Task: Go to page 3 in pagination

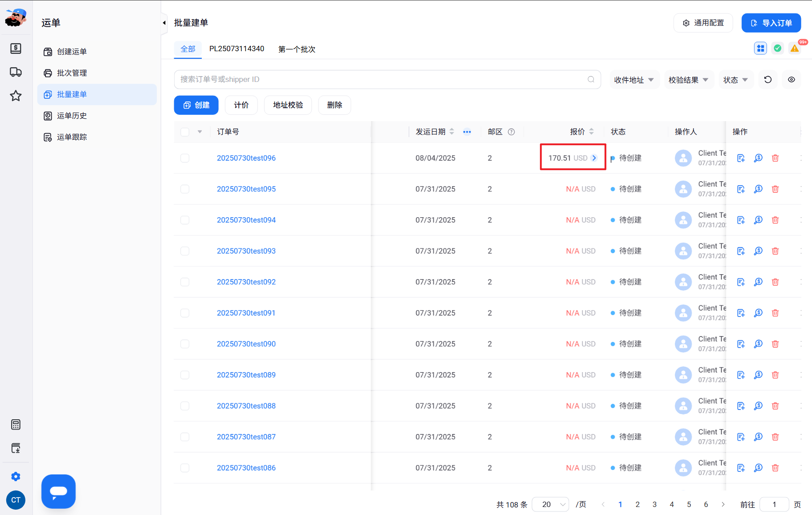Action: [654, 504]
